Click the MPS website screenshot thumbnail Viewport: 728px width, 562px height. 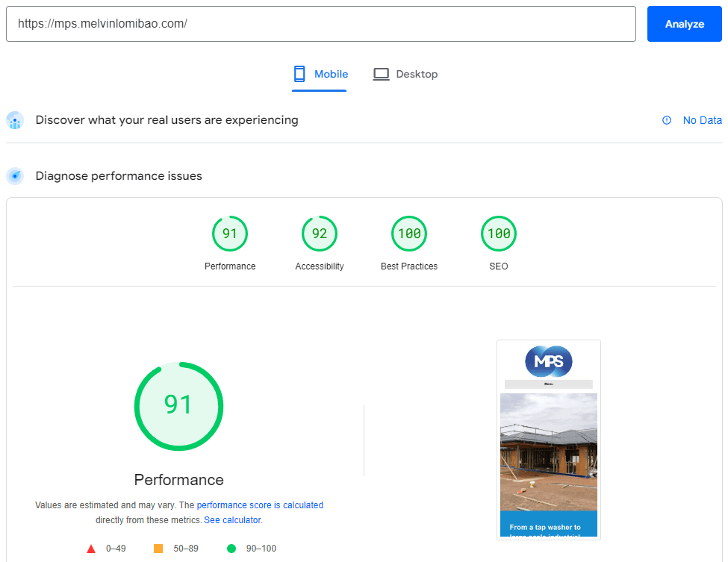549,439
